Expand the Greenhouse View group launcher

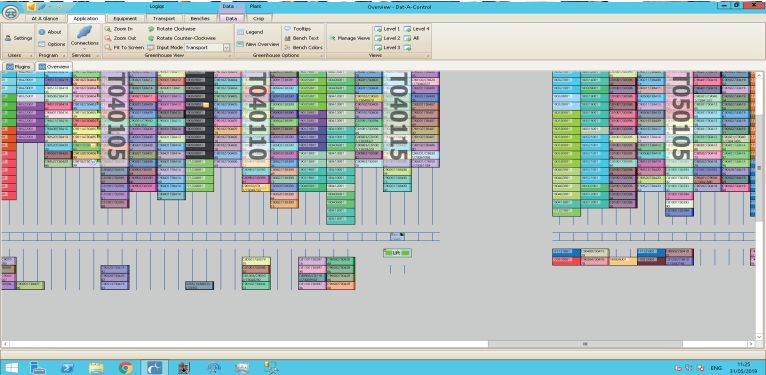click(231, 56)
